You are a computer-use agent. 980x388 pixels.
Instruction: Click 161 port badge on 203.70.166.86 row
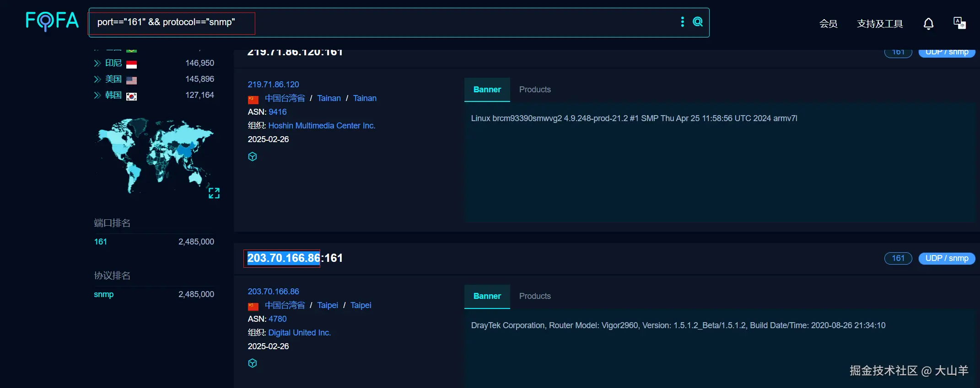point(898,258)
